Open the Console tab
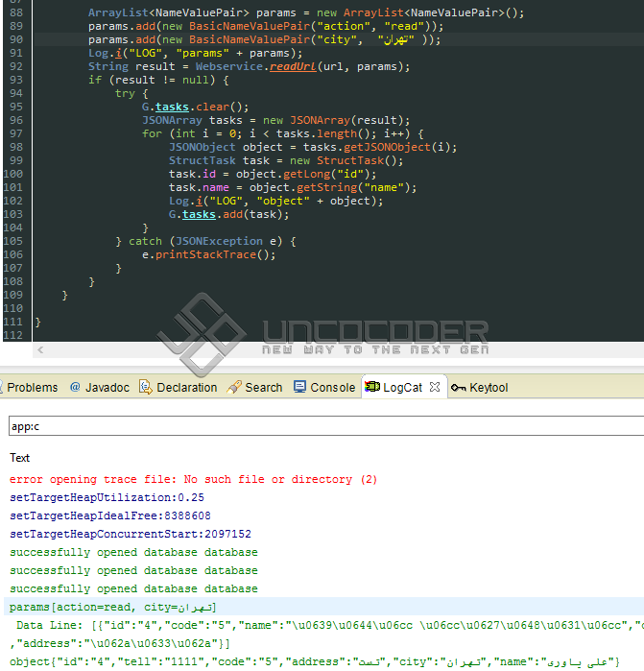The image size is (644, 671). click(x=324, y=388)
